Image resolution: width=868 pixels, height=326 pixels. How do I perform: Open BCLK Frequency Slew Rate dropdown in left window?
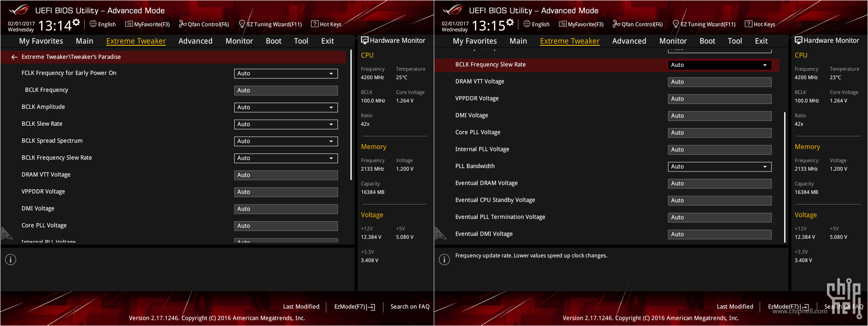286,158
